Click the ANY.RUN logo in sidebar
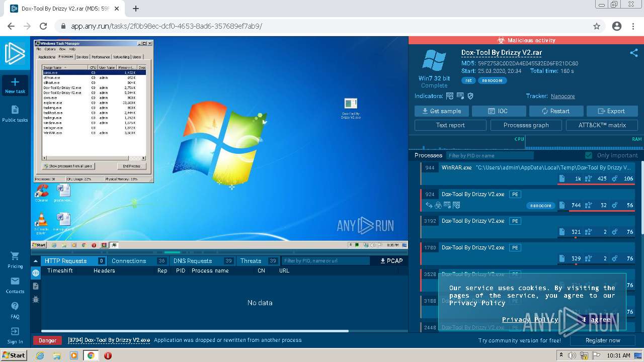The height and width of the screenshot is (362, 644). tap(15, 54)
